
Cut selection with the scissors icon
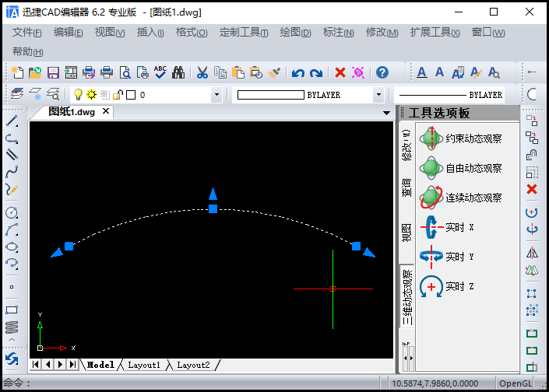[x=202, y=73]
